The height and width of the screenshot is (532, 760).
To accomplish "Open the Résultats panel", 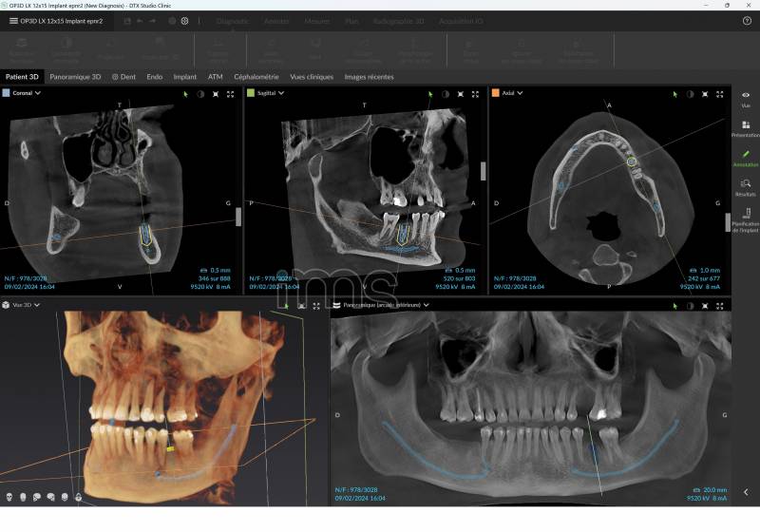I will 746,186.
